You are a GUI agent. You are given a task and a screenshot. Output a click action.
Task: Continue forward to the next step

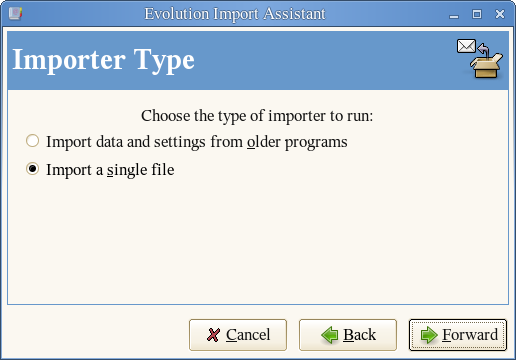click(x=458, y=335)
